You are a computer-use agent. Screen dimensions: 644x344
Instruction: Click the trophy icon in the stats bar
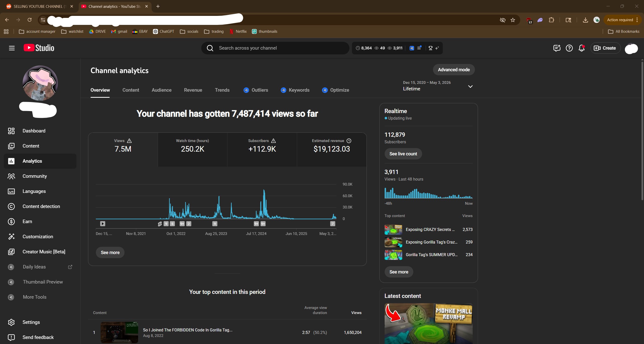(430, 48)
